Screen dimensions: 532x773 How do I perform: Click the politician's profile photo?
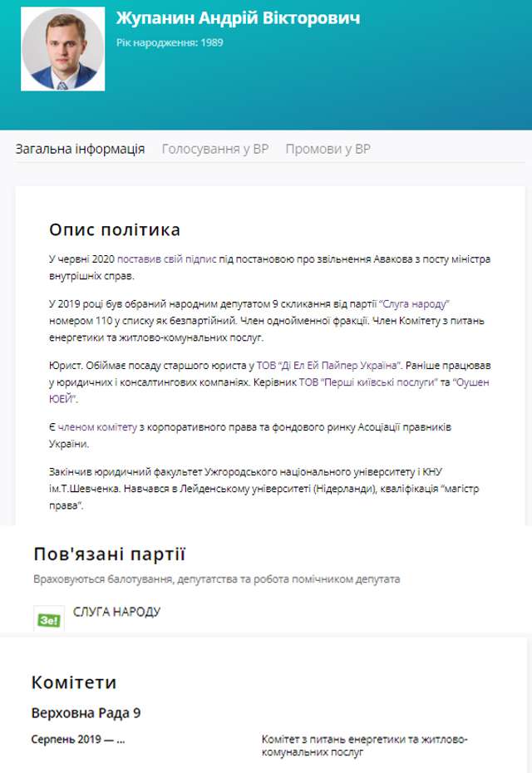coord(63,50)
